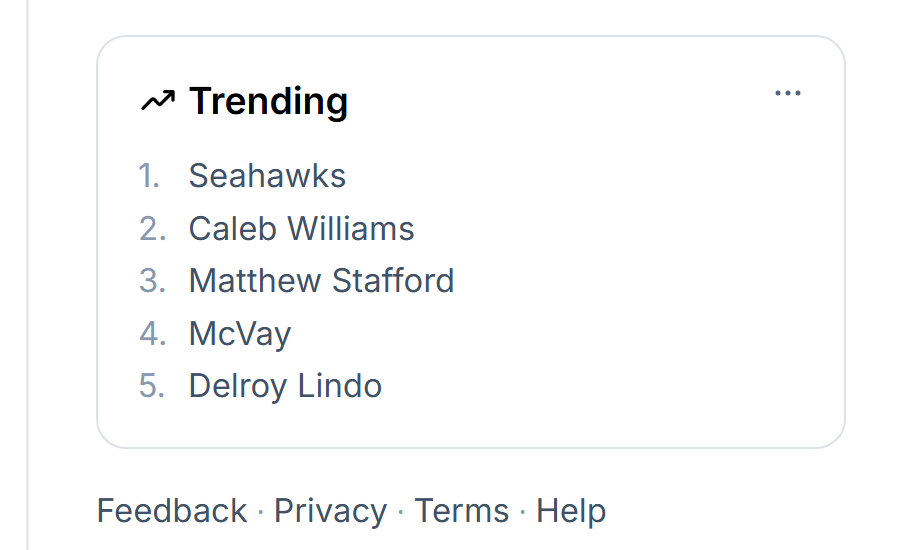Click the dot separator between Privacy and Terms
This screenshot has height=550, width=914.
tap(401, 512)
